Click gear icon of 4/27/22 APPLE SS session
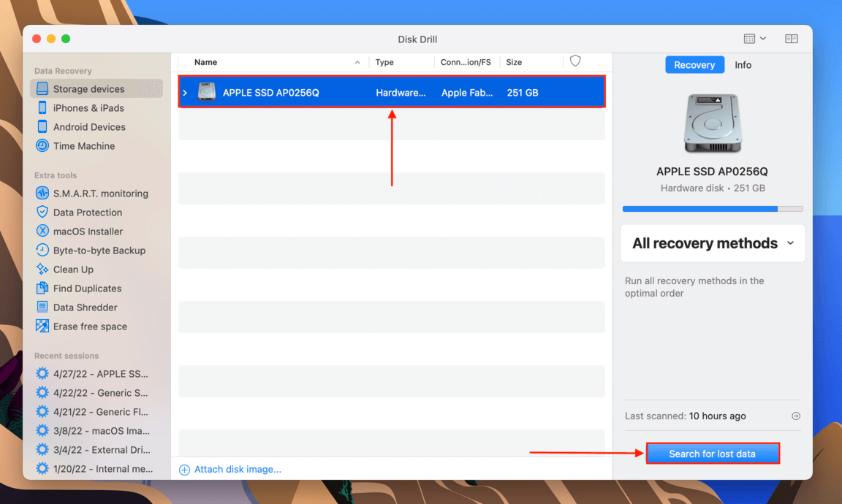Viewport: 842px width, 504px height. pos(42,373)
